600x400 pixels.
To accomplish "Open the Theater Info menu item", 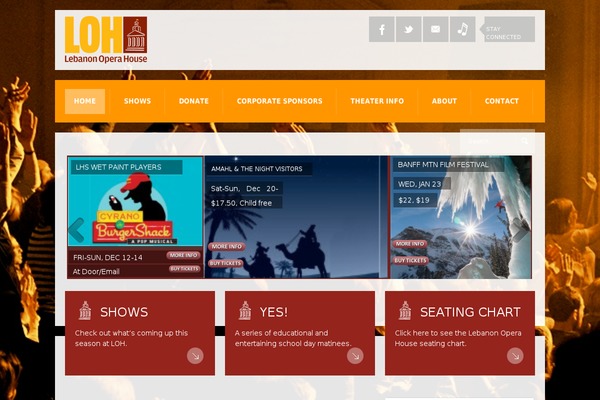I will 377,101.
